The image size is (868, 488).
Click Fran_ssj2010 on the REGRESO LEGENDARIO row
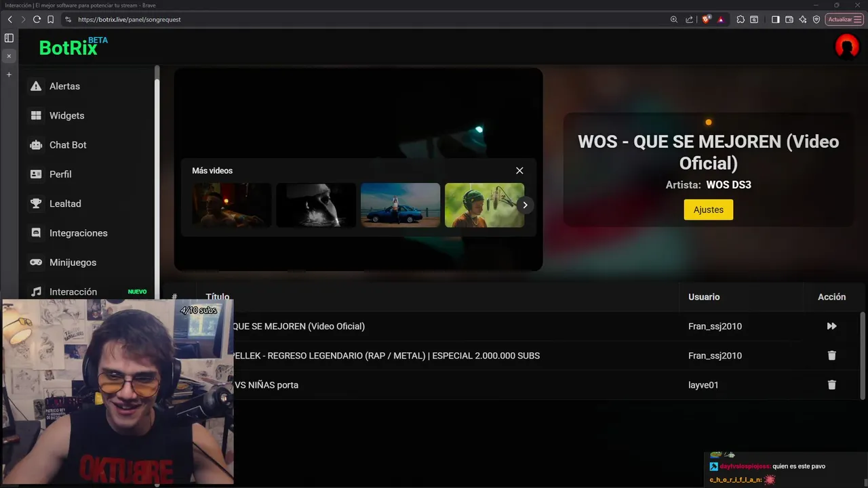715,355
